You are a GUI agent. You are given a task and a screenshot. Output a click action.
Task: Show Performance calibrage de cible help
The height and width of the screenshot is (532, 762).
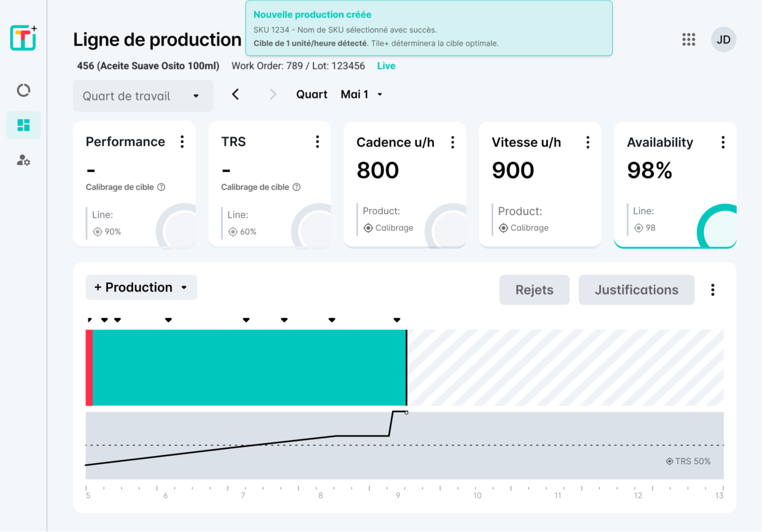162,187
